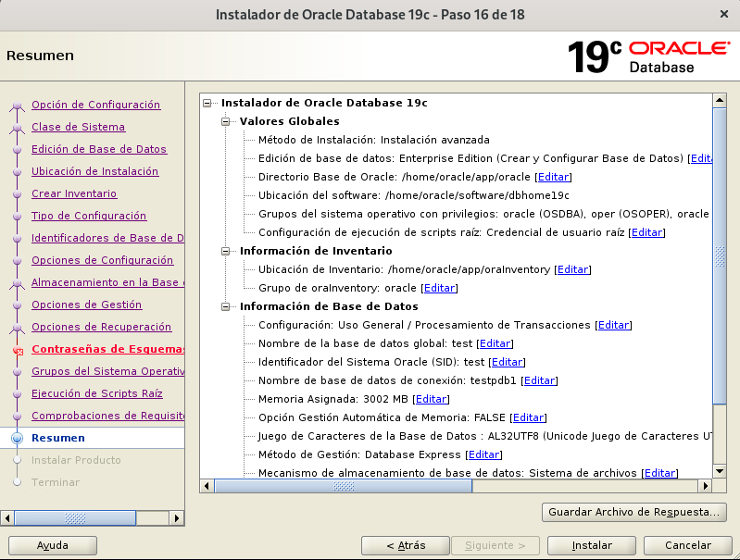Click the summary horizontal scrollbar right arrow
The image size is (740, 560).
click(x=706, y=485)
